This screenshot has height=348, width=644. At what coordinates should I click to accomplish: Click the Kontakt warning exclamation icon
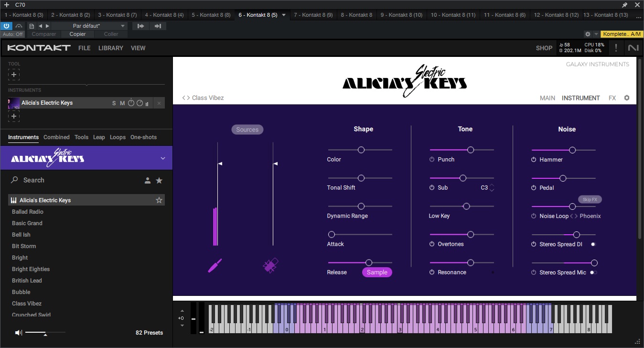[616, 48]
